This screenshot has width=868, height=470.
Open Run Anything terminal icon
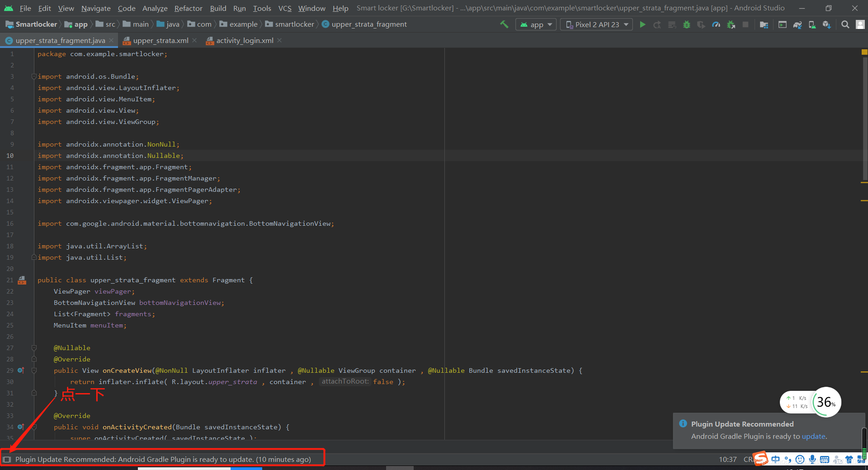(783, 24)
